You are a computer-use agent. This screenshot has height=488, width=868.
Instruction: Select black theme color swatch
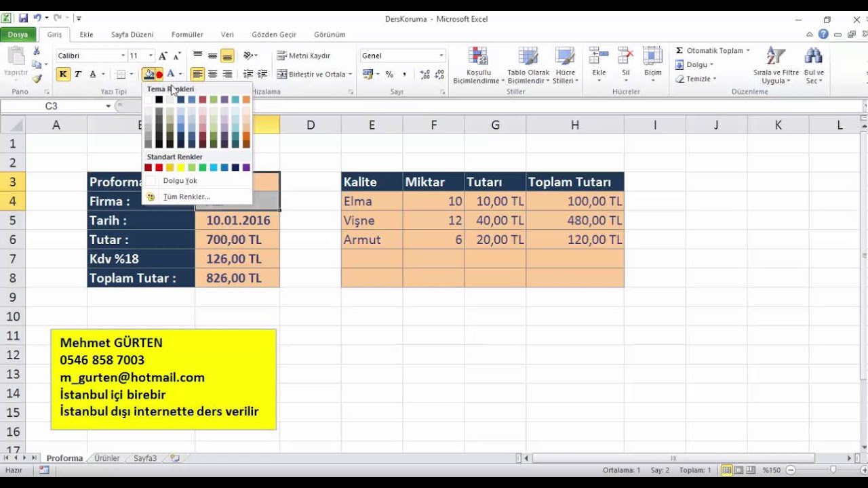pos(159,100)
